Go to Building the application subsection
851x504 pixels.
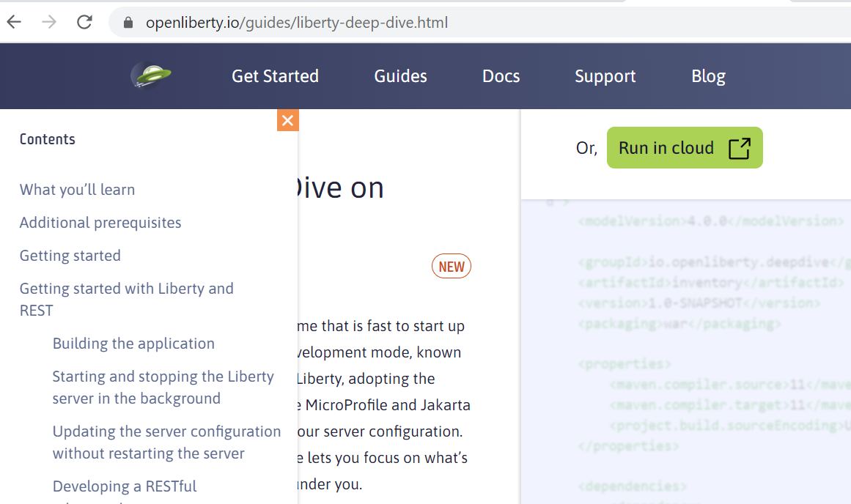point(133,344)
